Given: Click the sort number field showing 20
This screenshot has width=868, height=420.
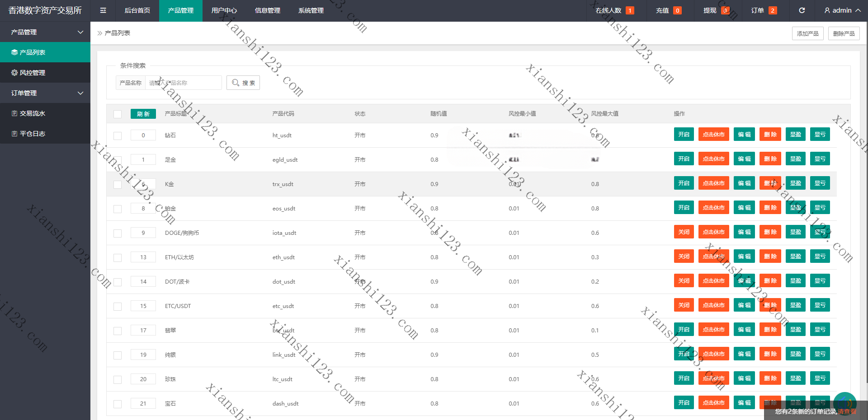Looking at the screenshot, I should 143,379.
